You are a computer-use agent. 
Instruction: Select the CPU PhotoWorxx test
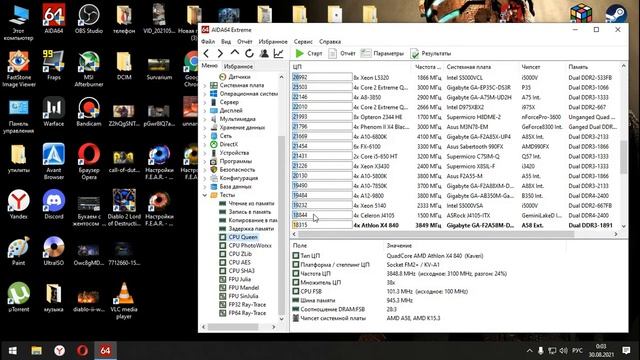pos(245,246)
